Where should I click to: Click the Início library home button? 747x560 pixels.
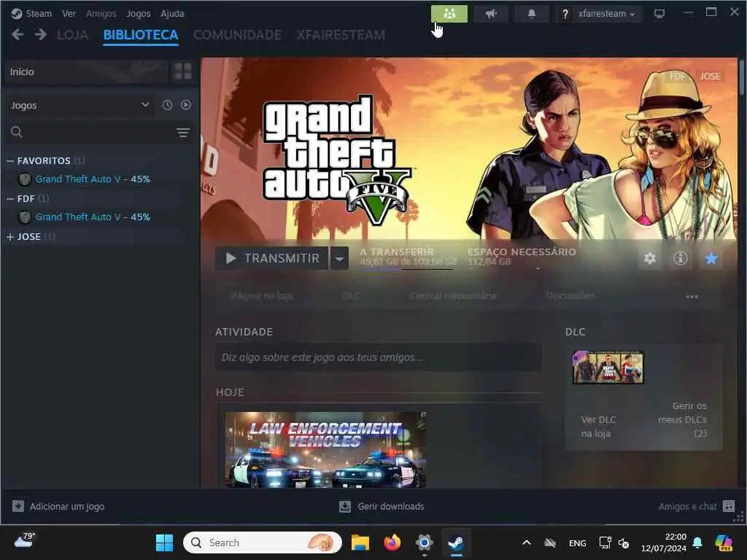tap(86, 72)
